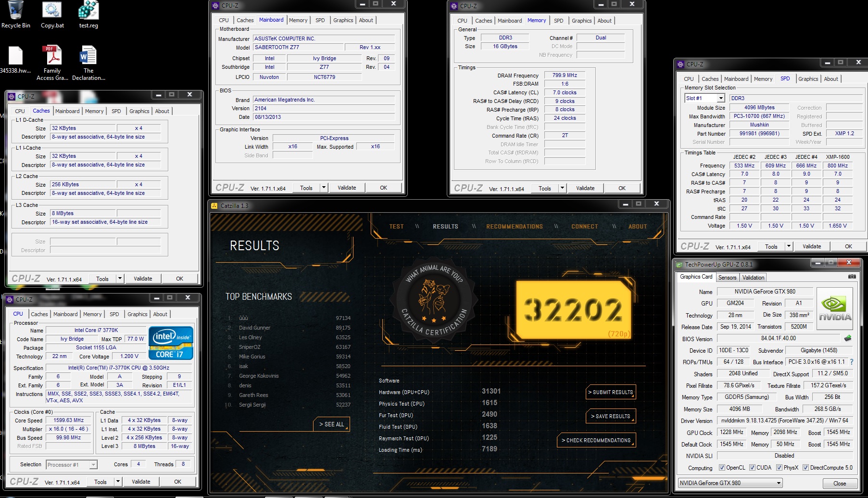Click the CPU-Z Caches window title icon
868x498 pixels.
pos(12,96)
